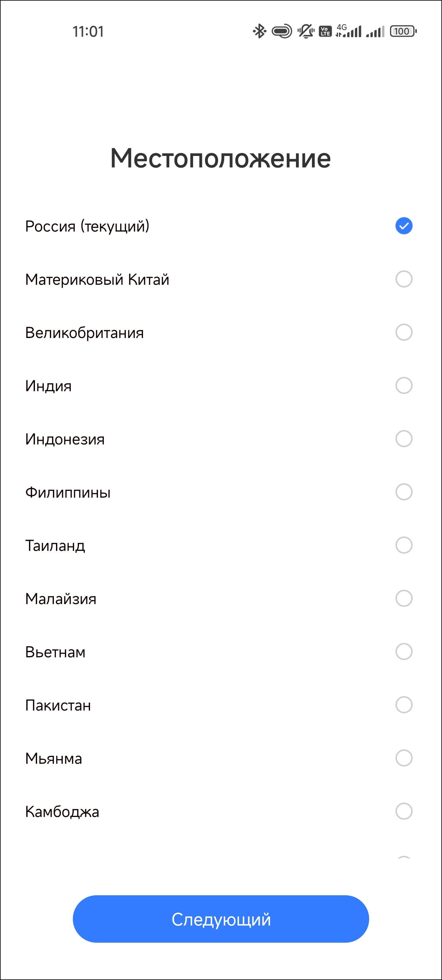The width and height of the screenshot is (442, 980).
Task: Choose the Филиппины radio option
Action: point(403,492)
